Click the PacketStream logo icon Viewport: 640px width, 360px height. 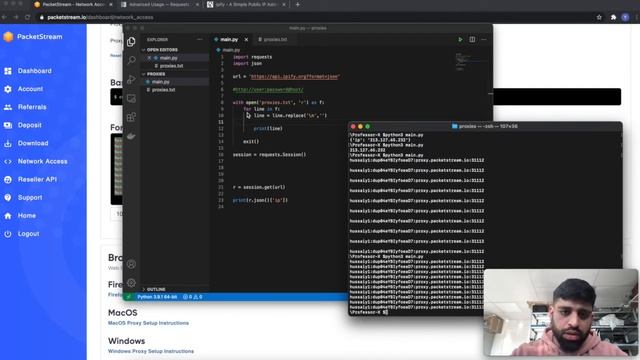8,37
